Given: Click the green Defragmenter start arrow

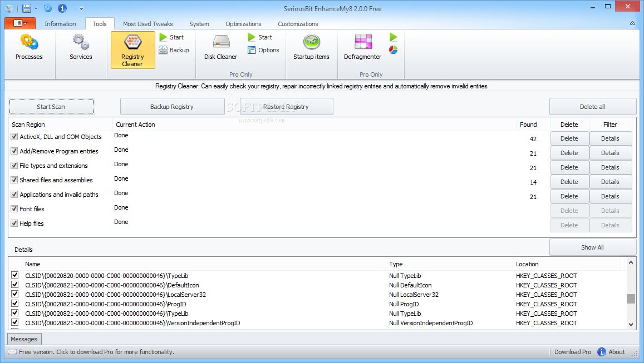Looking at the screenshot, I should coord(394,37).
